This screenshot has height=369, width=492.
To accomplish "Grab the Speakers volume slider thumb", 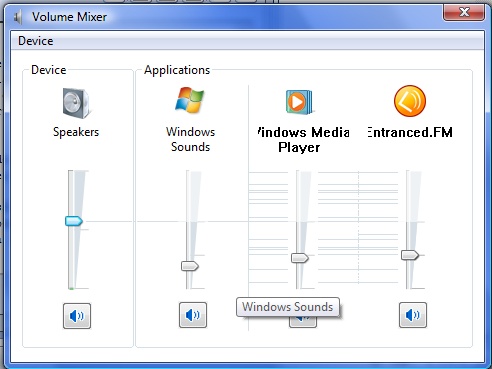I will [74, 221].
